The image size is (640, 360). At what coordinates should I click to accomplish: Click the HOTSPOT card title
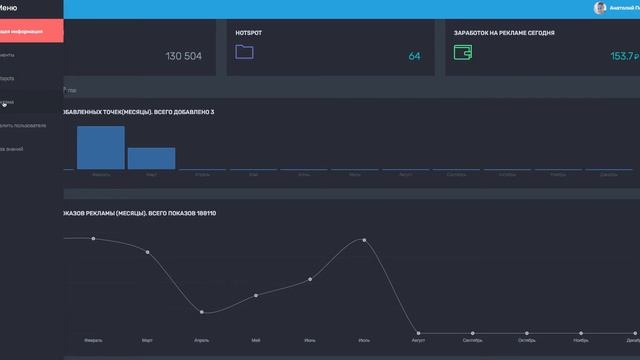click(x=249, y=33)
